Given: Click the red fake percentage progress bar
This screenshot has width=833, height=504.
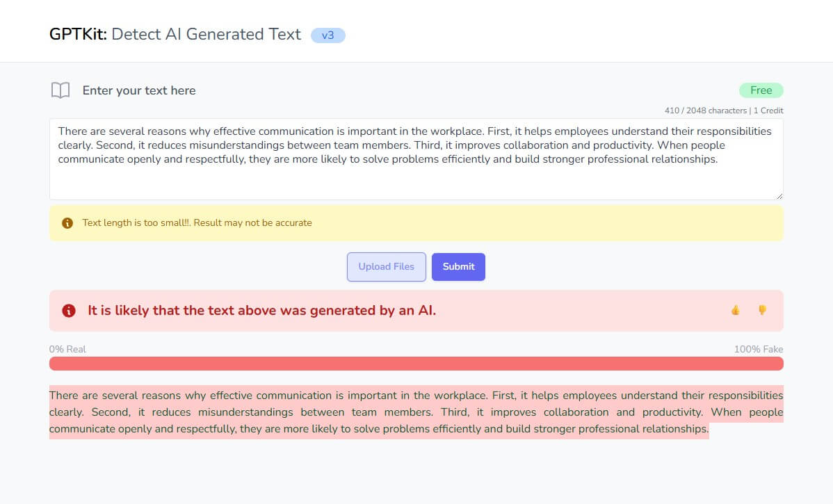Looking at the screenshot, I should 416,364.
